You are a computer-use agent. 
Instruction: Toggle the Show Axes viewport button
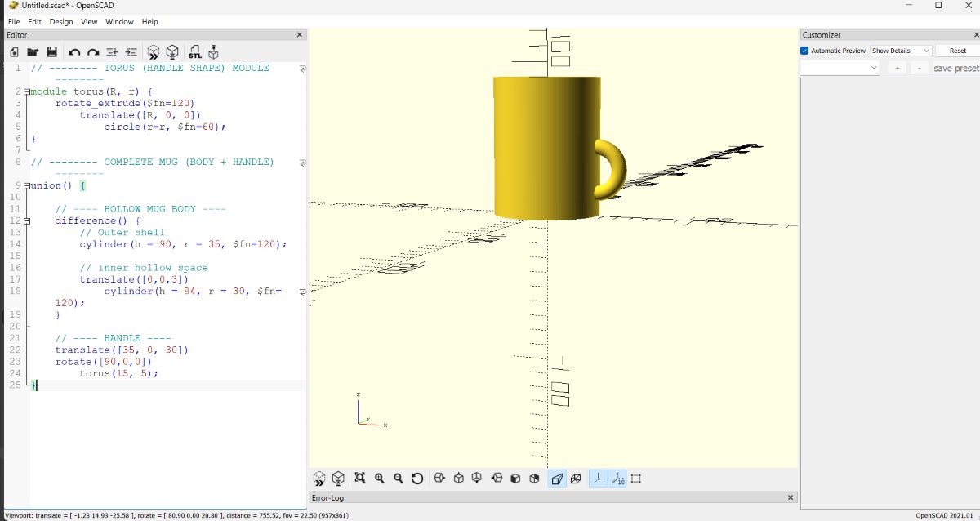pos(599,478)
